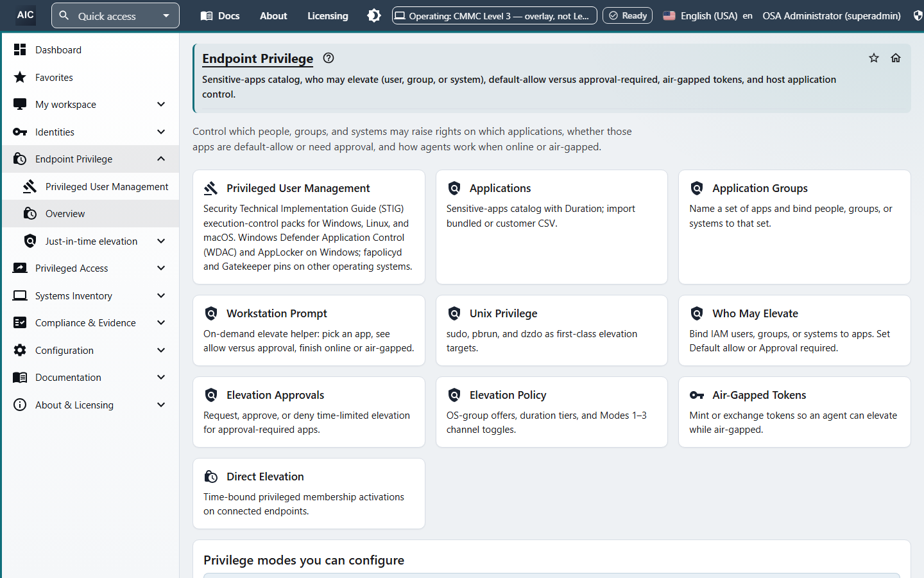Open help for Endpoint Privilege heading
The image size is (924, 578).
[x=329, y=58]
